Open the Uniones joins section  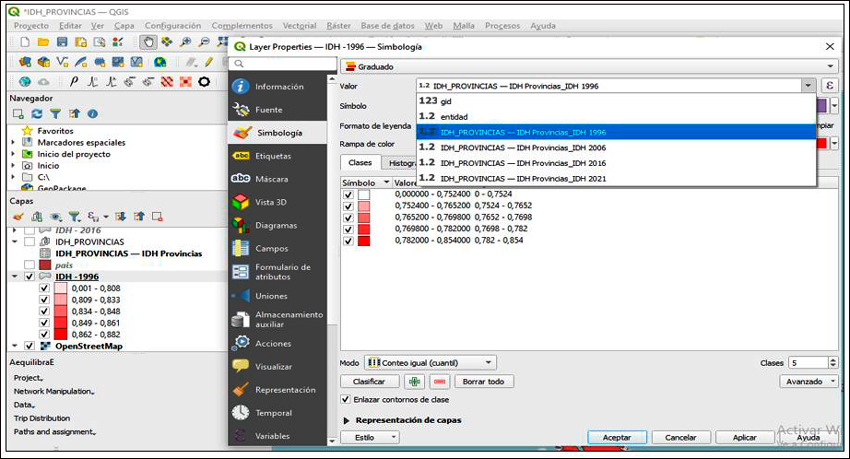[270, 296]
